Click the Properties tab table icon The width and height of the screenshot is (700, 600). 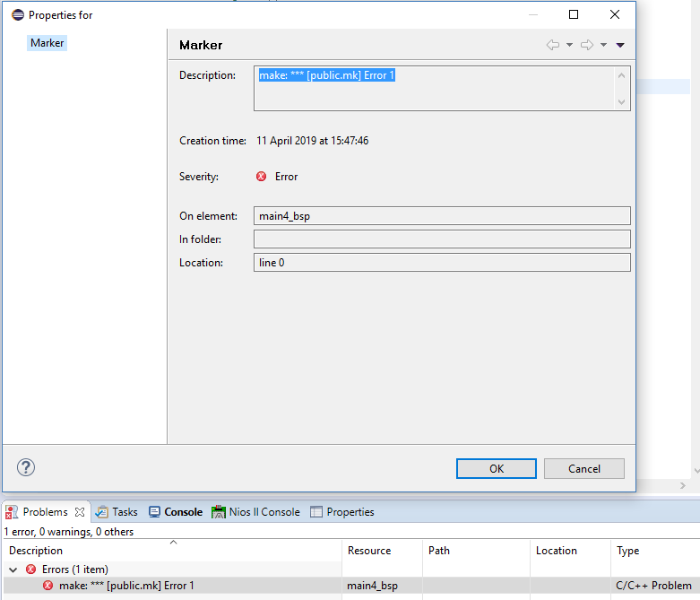click(x=316, y=512)
